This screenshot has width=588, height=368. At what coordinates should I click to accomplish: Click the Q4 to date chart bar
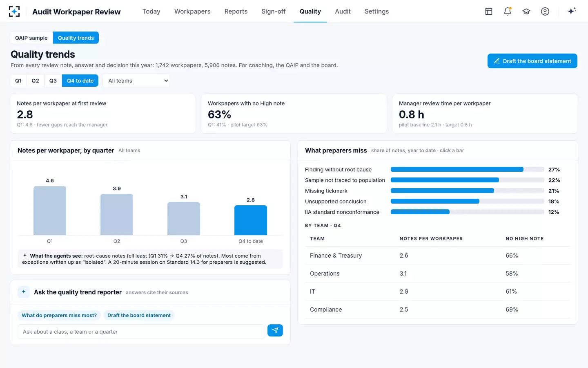pyautogui.click(x=251, y=220)
